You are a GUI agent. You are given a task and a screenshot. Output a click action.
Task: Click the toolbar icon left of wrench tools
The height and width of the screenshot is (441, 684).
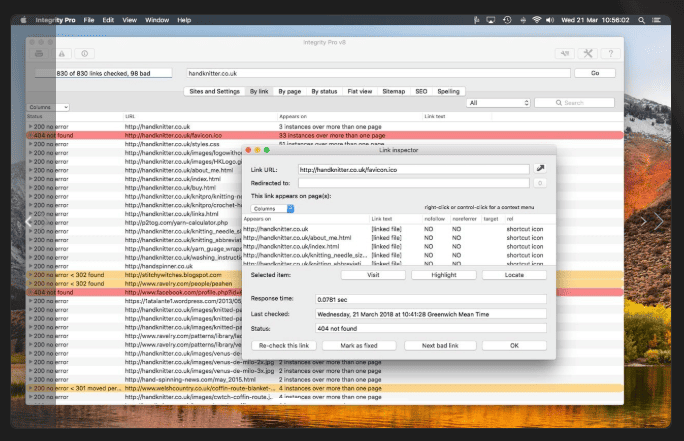565,54
